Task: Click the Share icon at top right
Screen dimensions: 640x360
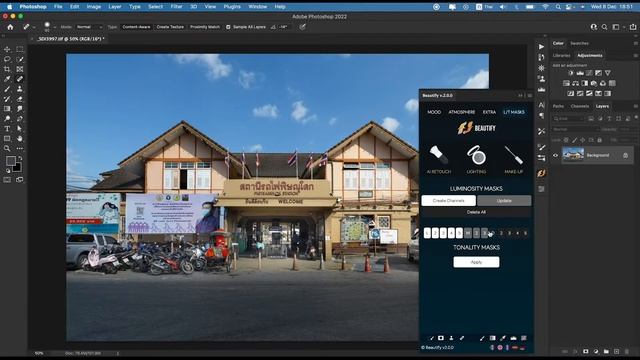Action: coord(633,27)
